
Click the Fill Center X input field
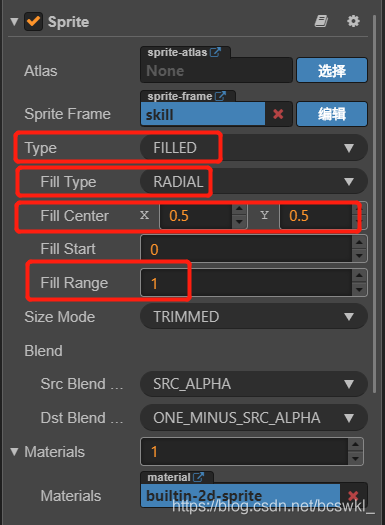pos(196,216)
